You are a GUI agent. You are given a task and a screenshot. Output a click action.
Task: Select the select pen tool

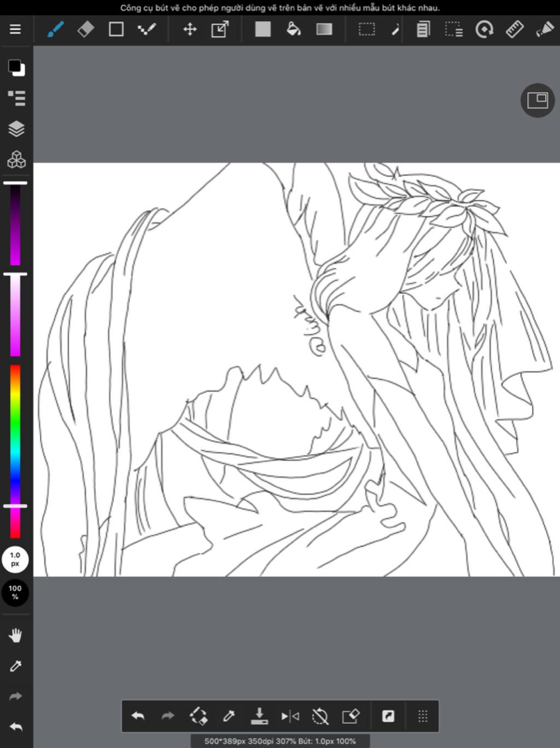(395, 29)
